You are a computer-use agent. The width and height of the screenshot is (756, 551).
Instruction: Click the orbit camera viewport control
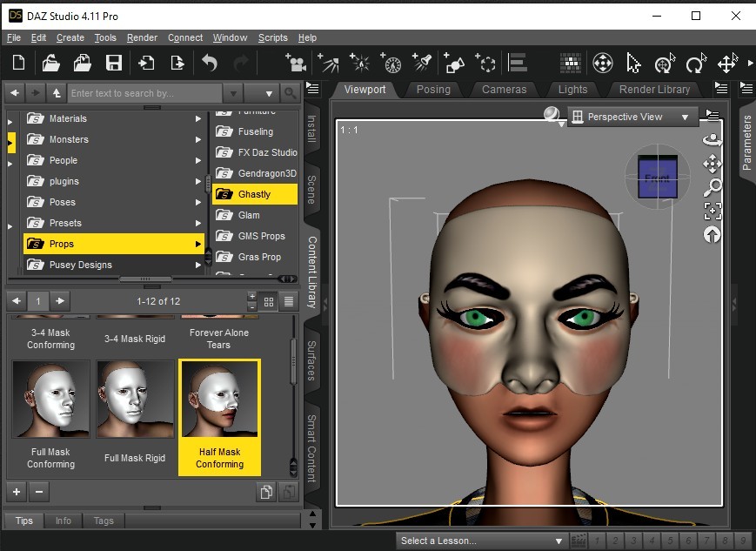713,140
